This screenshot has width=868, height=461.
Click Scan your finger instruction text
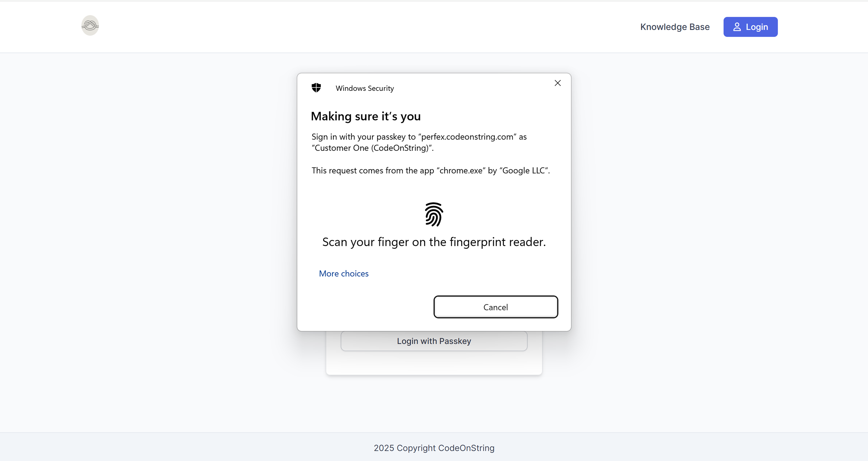(x=434, y=242)
